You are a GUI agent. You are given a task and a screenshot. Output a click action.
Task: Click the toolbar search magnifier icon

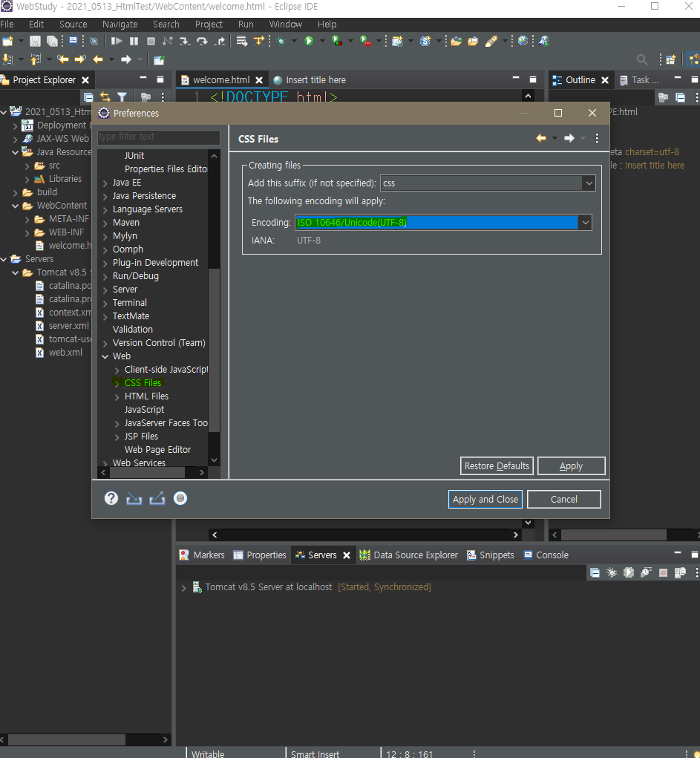click(x=642, y=59)
